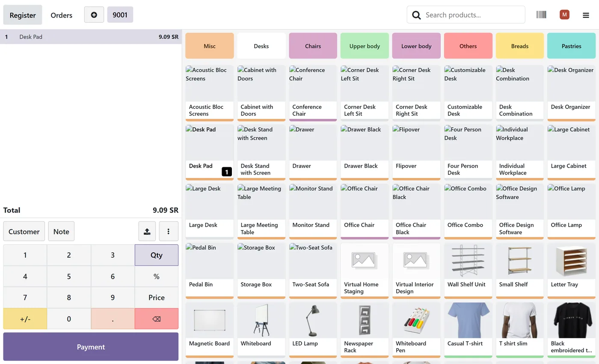Click the Payment button
The height and width of the screenshot is (364, 599).
[91, 347]
